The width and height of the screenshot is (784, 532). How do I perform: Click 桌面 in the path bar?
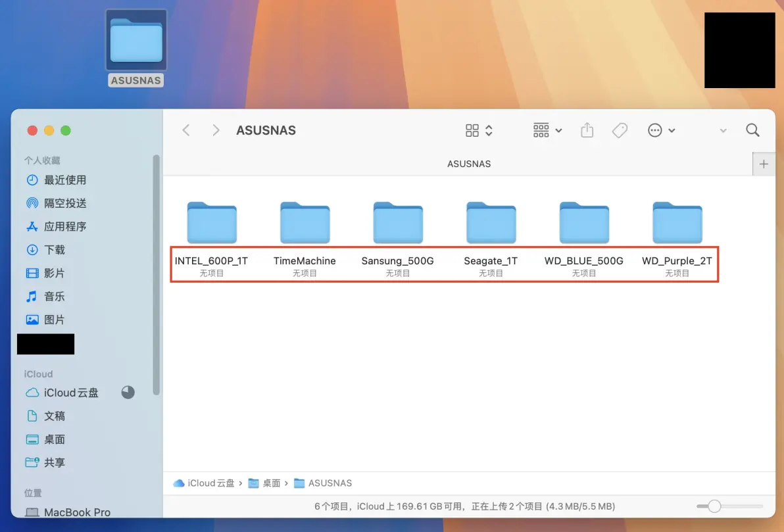[x=264, y=483]
